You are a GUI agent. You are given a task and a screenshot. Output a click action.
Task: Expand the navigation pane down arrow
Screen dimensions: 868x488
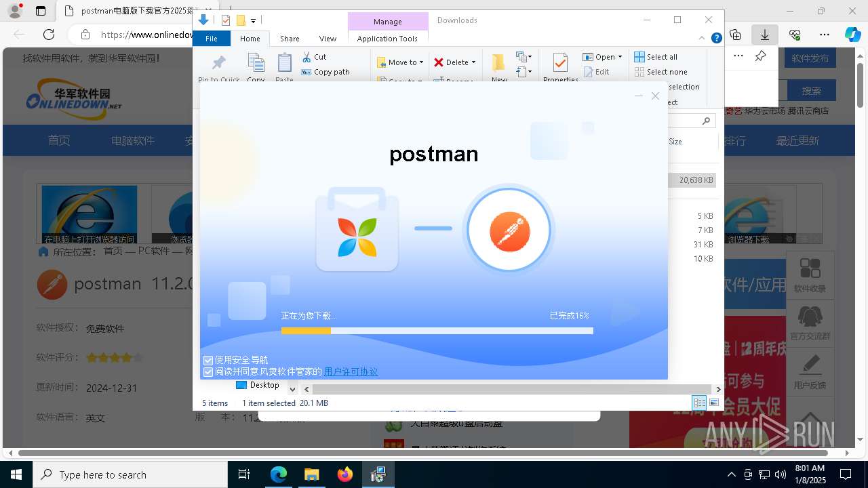(292, 389)
